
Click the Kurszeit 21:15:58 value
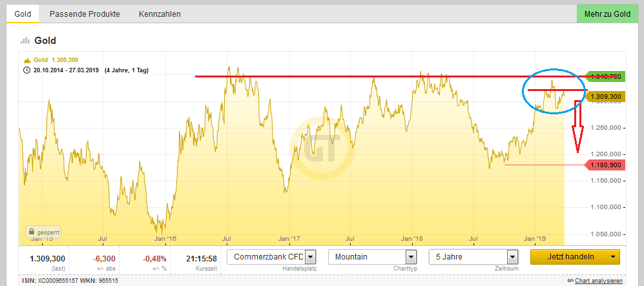coord(201,258)
